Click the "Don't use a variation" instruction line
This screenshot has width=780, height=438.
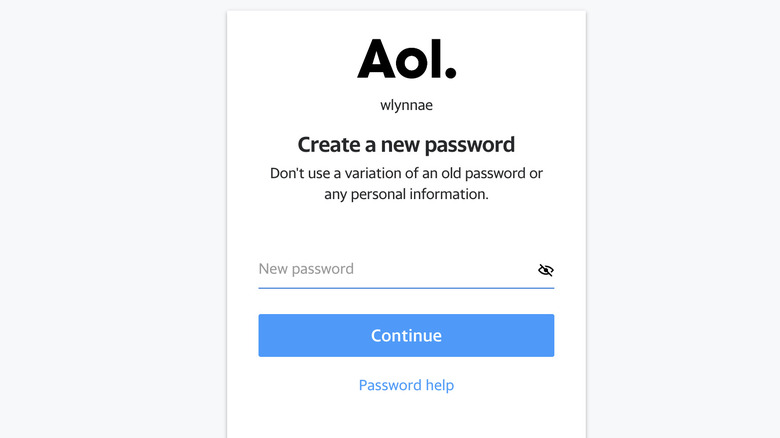[x=406, y=173]
